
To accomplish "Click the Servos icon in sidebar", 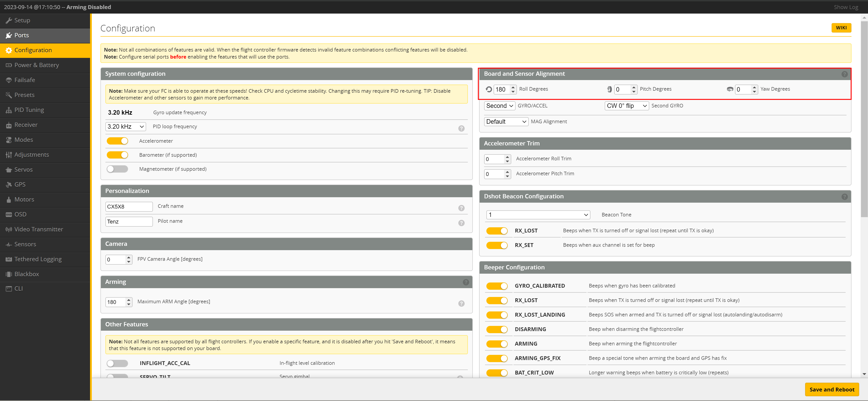I will tap(9, 170).
